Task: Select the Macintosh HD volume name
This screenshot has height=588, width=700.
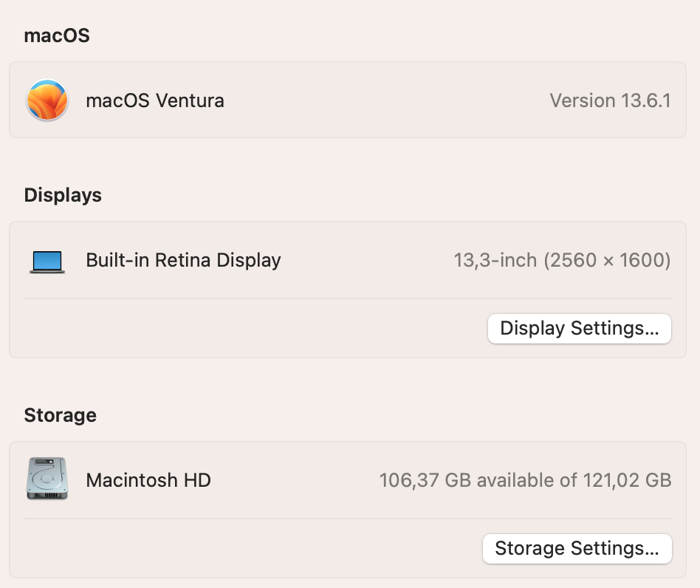Action: tap(148, 480)
